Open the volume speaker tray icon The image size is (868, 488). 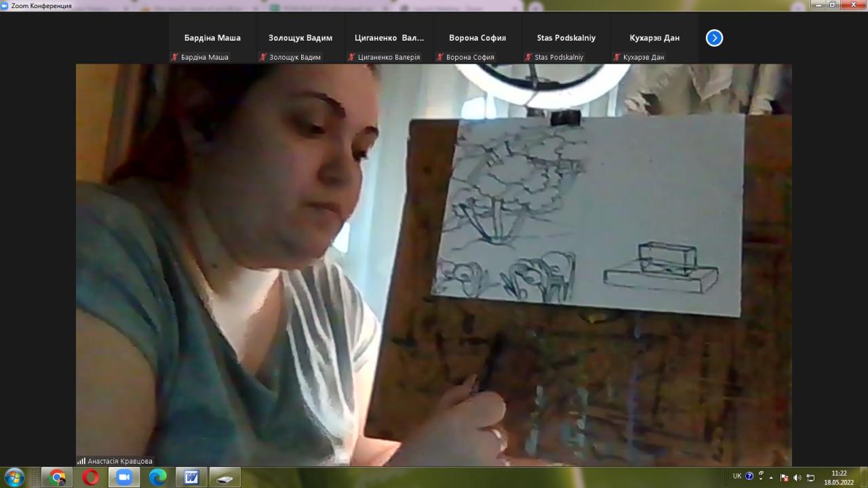797,477
